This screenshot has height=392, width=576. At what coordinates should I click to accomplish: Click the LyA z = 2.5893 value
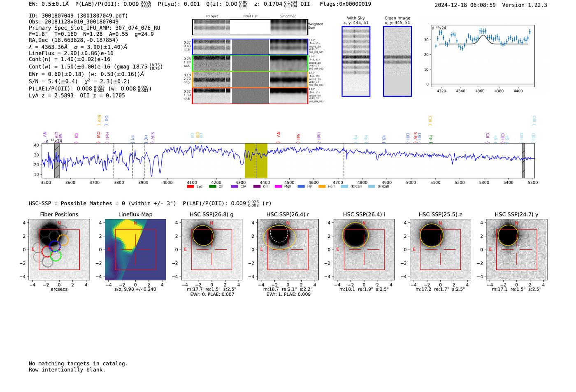tap(51, 95)
